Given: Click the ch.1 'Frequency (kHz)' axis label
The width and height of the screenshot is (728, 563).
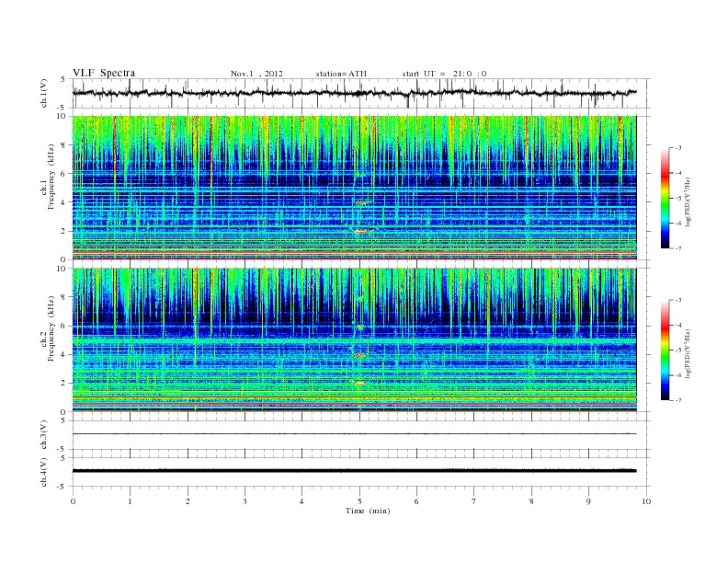Looking at the screenshot, I should coord(51,177).
